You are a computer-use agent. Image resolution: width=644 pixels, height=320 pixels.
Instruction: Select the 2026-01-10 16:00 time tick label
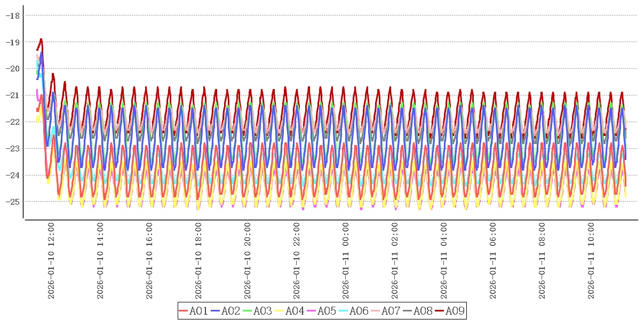pyautogui.click(x=149, y=261)
